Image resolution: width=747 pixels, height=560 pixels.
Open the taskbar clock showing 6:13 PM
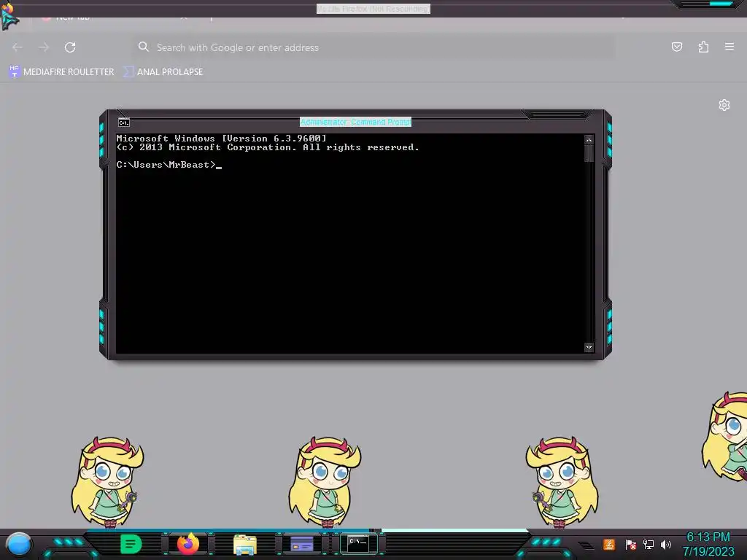click(708, 544)
